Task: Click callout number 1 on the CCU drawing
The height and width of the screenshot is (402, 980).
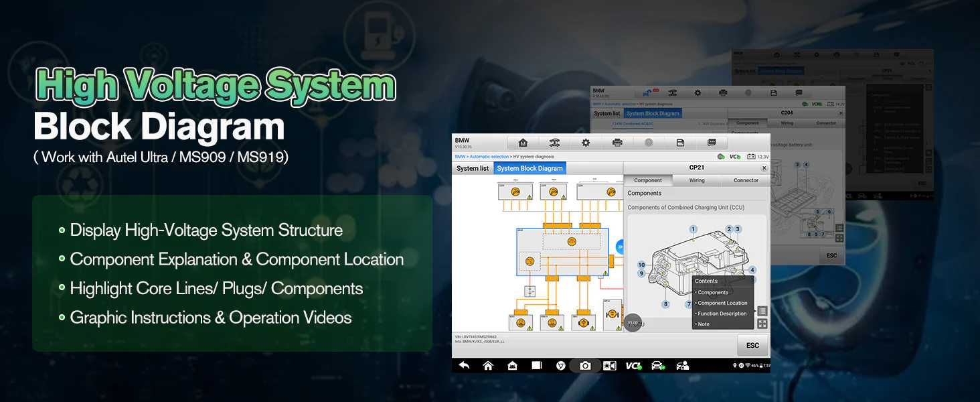Action: 693,229
